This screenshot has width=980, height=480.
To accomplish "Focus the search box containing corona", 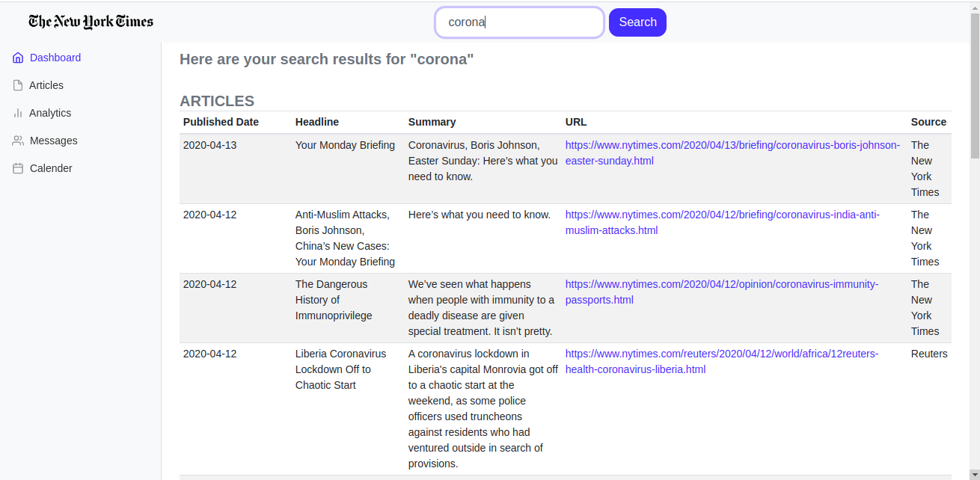I will (519, 22).
